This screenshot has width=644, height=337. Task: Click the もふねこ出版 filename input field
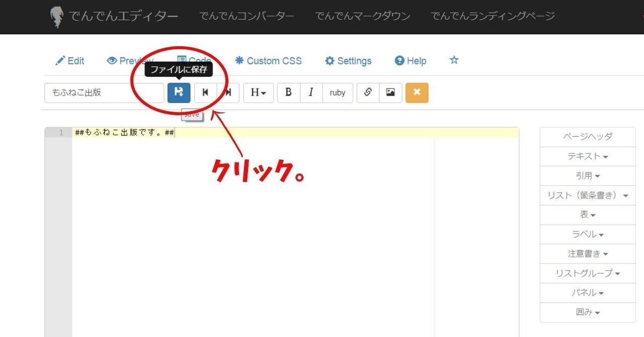(x=104, y=92)
